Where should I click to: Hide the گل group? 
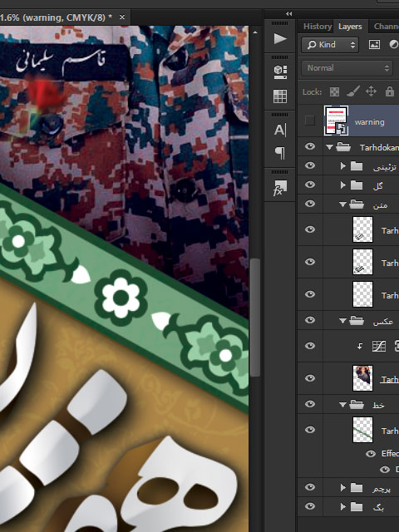point(310,185)
